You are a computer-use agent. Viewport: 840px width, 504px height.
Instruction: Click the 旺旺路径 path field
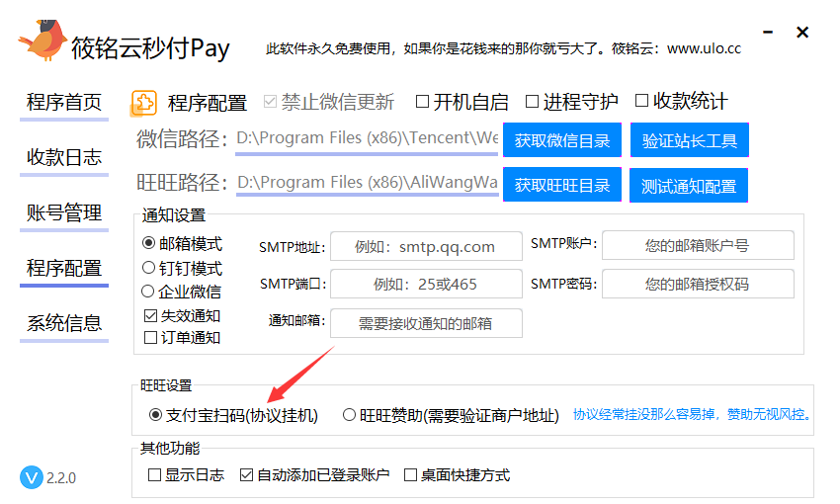pyautogui.click(x=368, y=183)
